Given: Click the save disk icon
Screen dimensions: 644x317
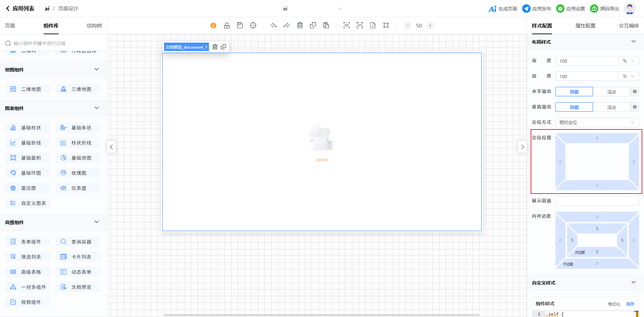Looking at the screenshot, I should 240,25.
